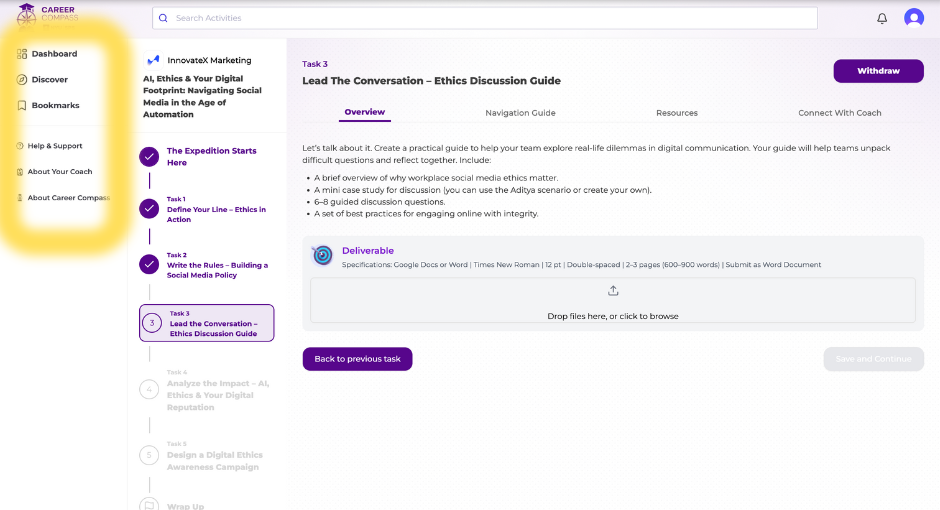The width and height of the screenshot is (940, 510).
Task: Open the user profile avatar
Action: [x=914, y=18]
